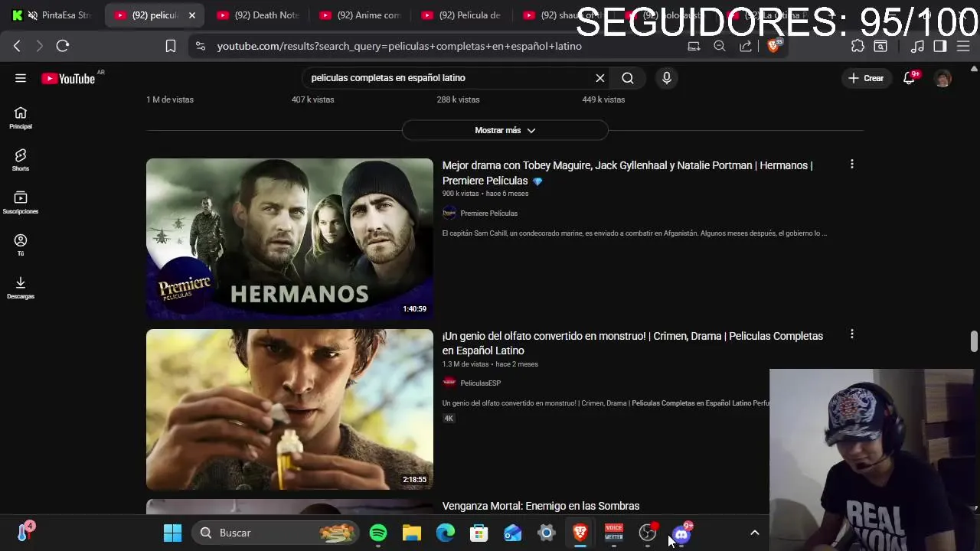Open Discord from the taskbar
Image resolution: width=980 pixels, height=551 pixels.
click(681, 533)
